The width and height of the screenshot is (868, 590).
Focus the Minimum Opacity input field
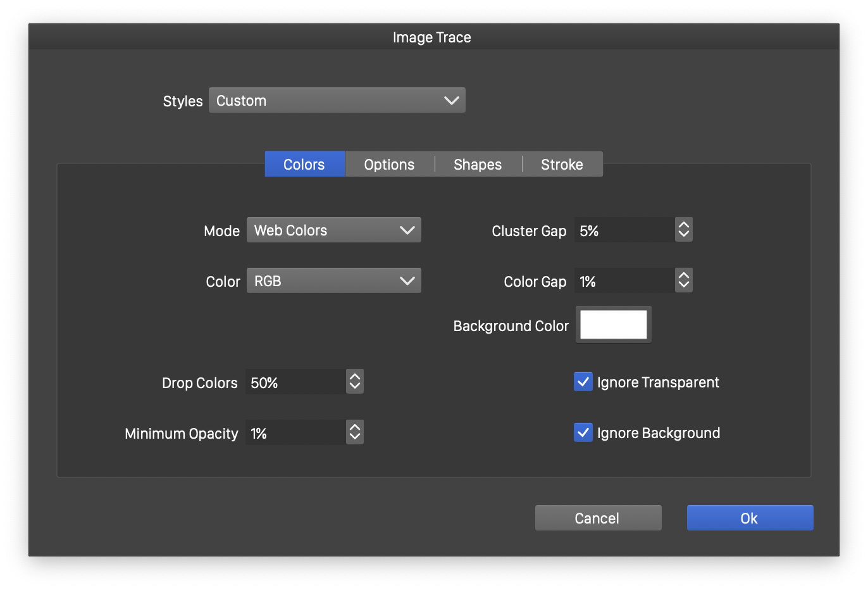point(295,433)
